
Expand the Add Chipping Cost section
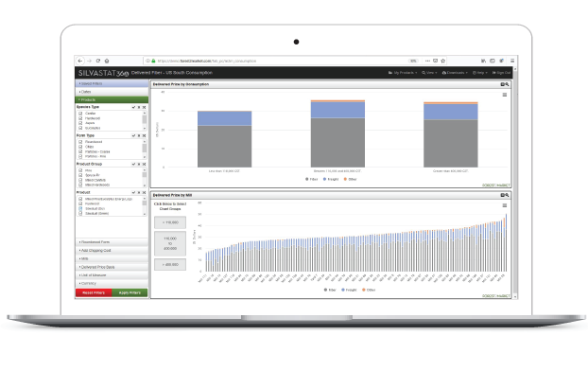[x=112, y=251]
